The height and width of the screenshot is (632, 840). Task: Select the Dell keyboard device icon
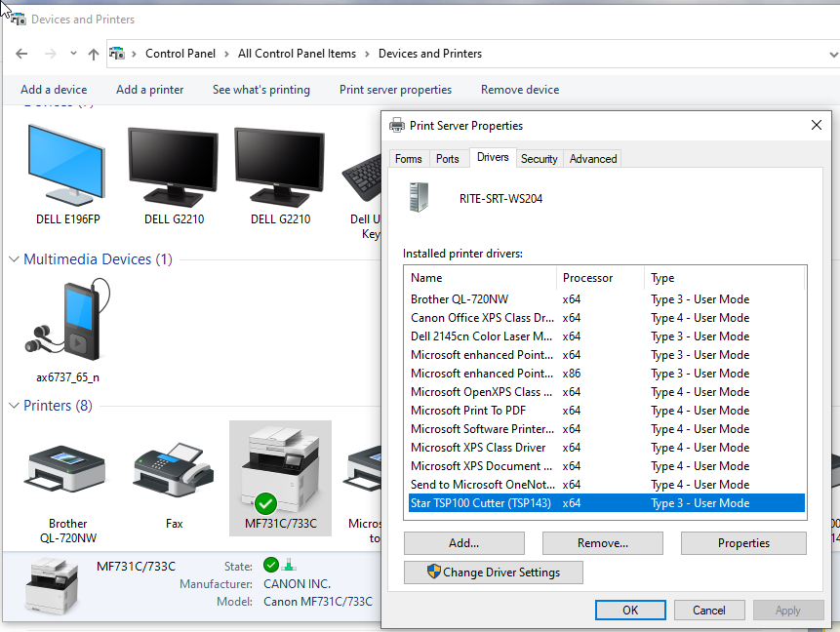(x=362, y=177)
